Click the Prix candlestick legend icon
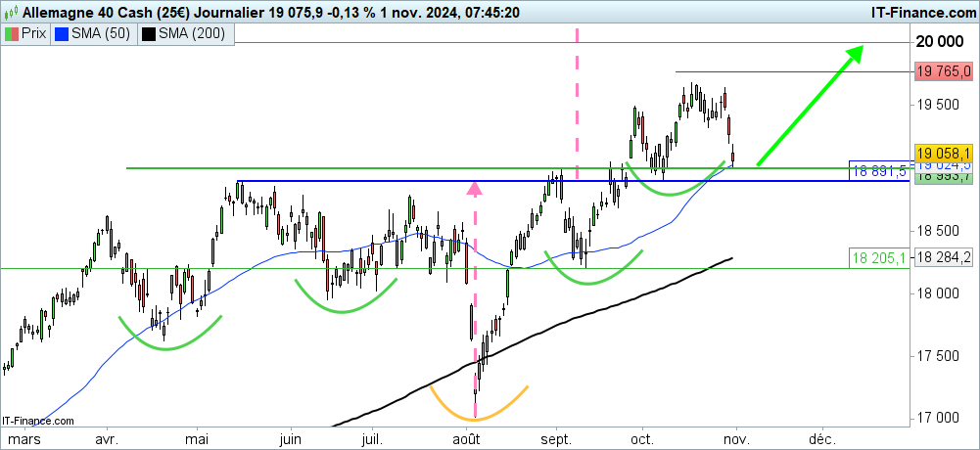 (13, 33)
